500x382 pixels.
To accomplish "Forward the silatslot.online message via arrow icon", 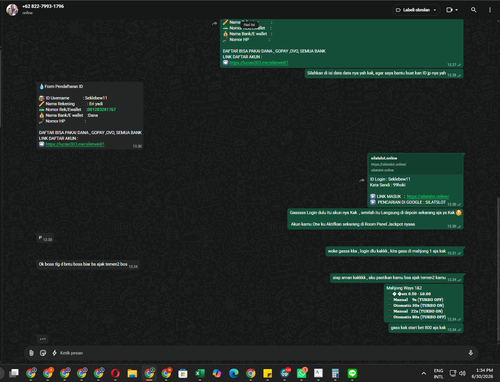I will click(362, 180).
